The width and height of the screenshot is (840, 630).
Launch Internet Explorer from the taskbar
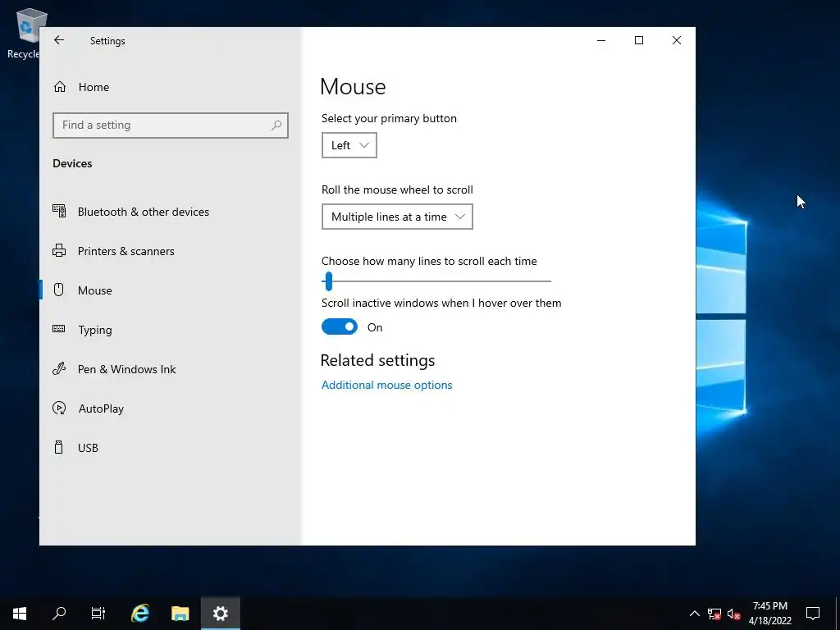pos(140,614)
